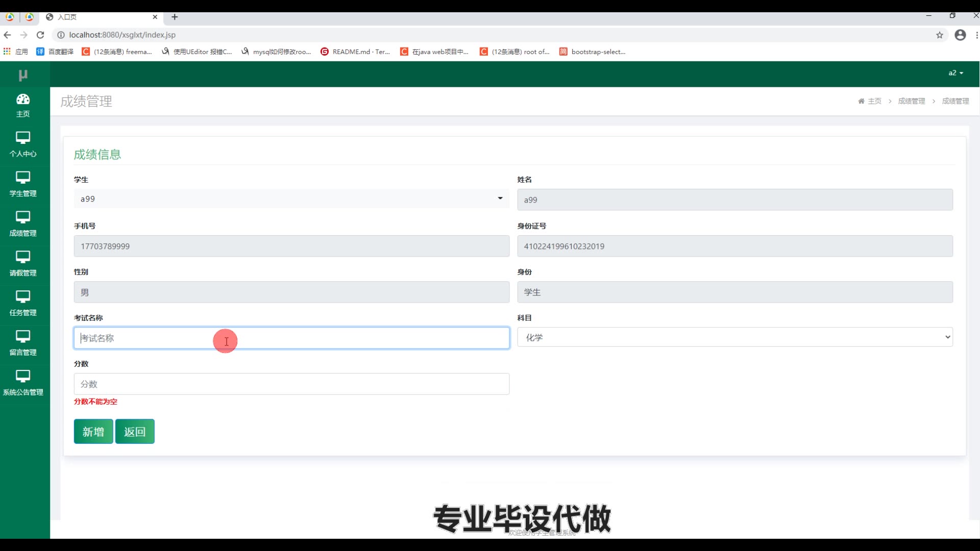Click the 分数 input field
980x551 pixels.
(291, 384)
